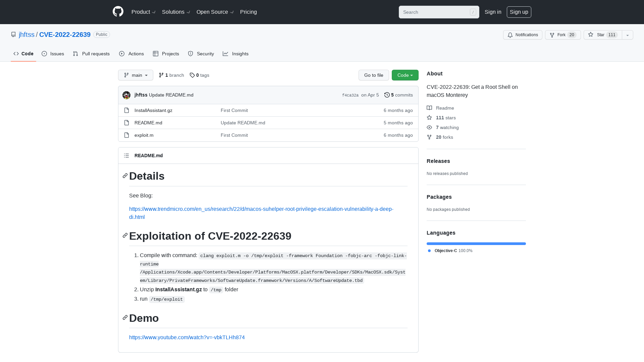Open the Pull requests tab

tap(91, 54)
